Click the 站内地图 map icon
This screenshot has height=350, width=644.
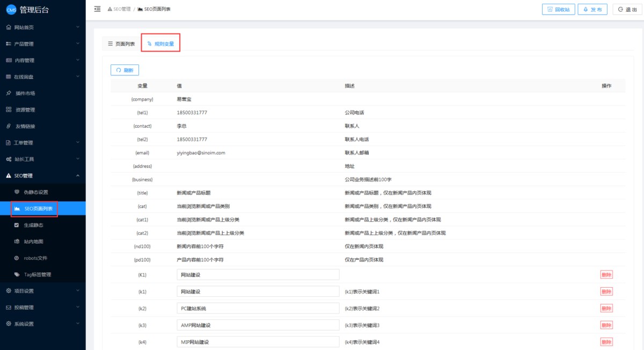pos(17,242)
